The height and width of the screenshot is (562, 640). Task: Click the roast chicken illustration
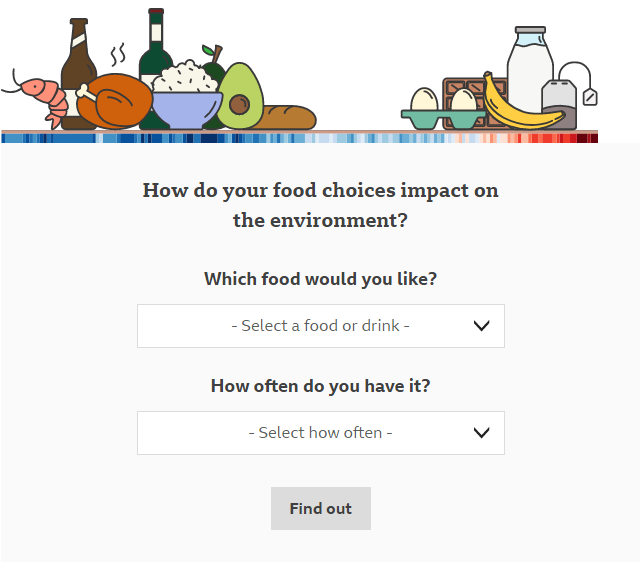(x=115, y=101)
